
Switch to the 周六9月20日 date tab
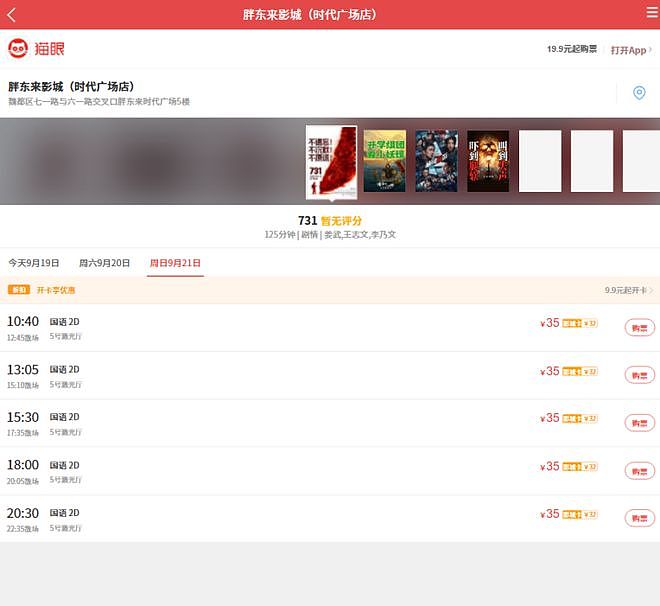[x=104, y=263]
